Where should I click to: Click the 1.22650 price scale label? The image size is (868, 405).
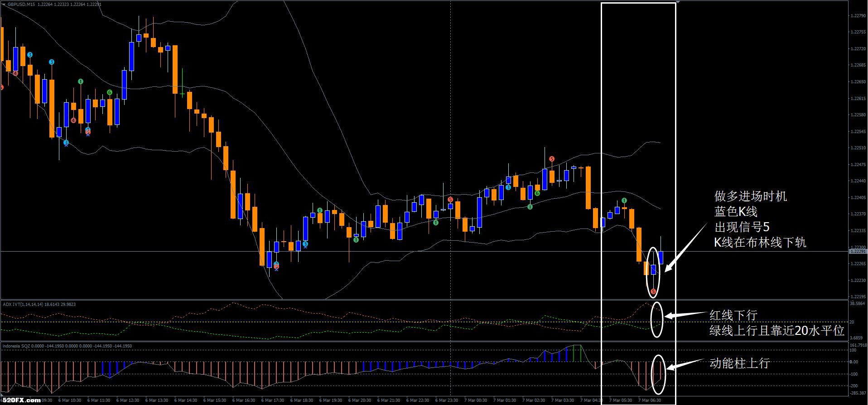(x=857, y=82)
